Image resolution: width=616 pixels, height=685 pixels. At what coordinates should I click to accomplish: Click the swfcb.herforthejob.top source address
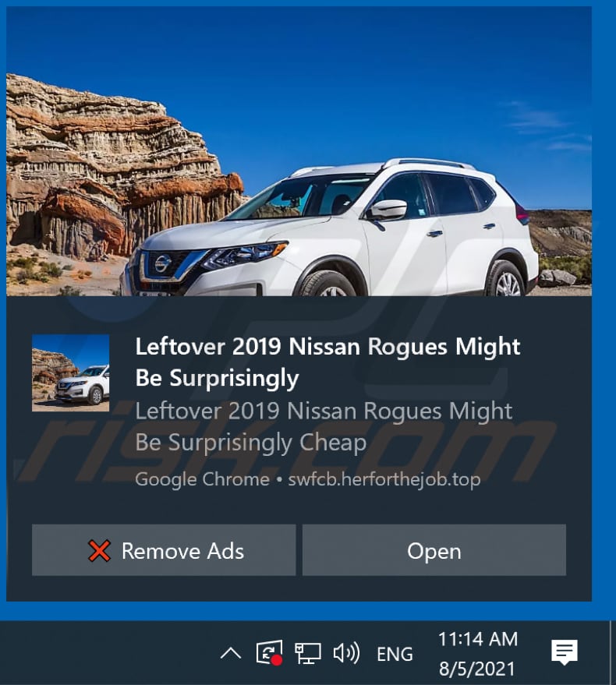(x=384, y=480)
